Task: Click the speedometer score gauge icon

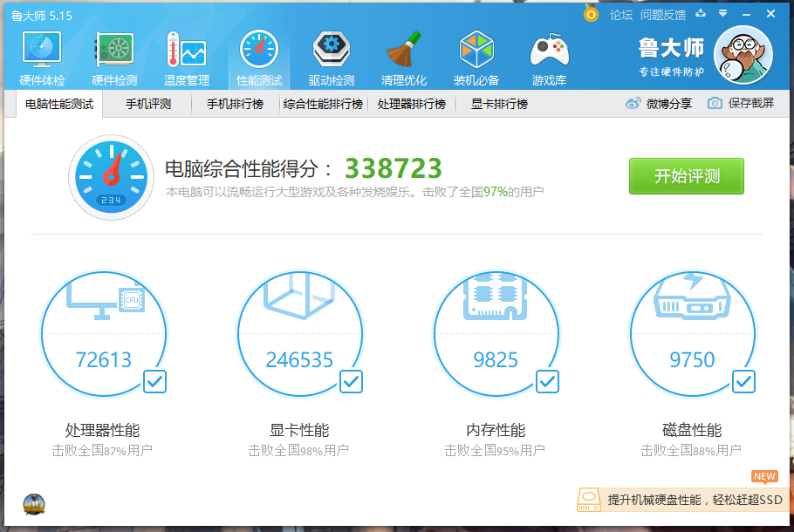Action: click(111, 177)
